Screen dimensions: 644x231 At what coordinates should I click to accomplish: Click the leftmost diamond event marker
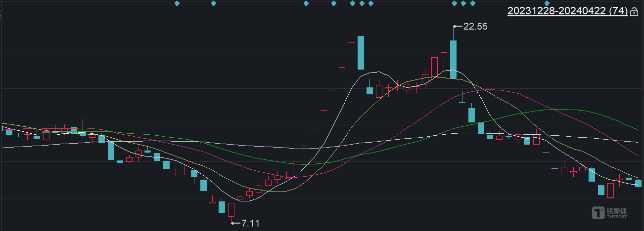pyautogui.click(x=177, y=3)
